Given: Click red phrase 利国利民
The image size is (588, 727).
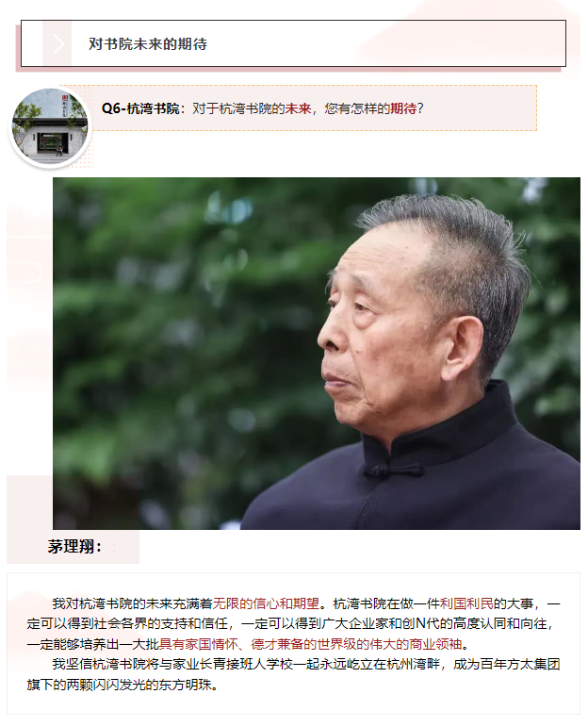Looking at the screenshot, I should point(466,603).
